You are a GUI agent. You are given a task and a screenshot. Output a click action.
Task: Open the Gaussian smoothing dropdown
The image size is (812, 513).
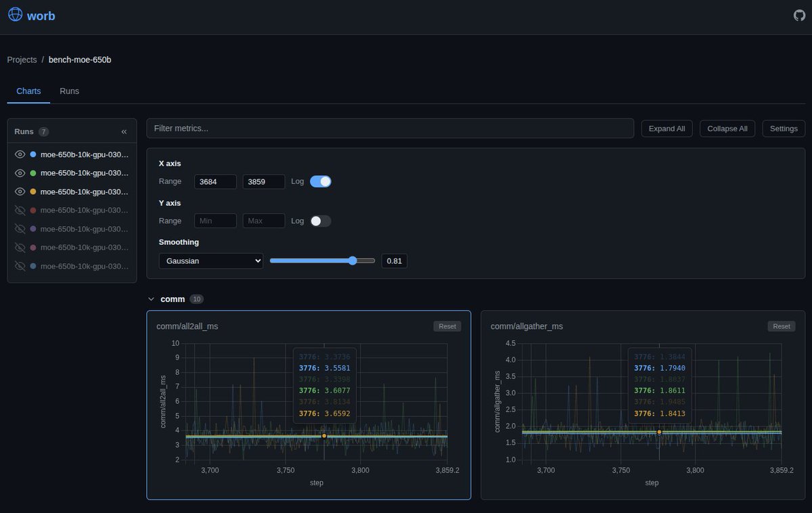[211, 261]
